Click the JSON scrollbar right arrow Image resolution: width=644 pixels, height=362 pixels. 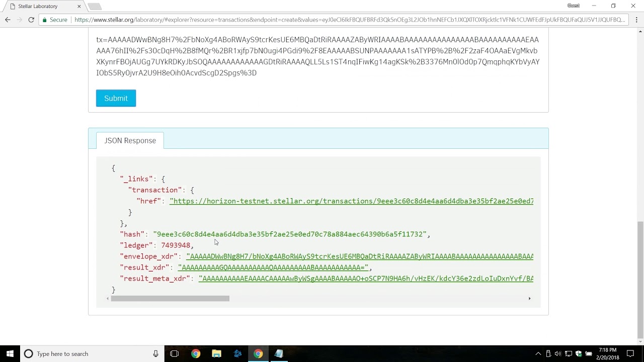pyautogui.click(x=529, y=299)
